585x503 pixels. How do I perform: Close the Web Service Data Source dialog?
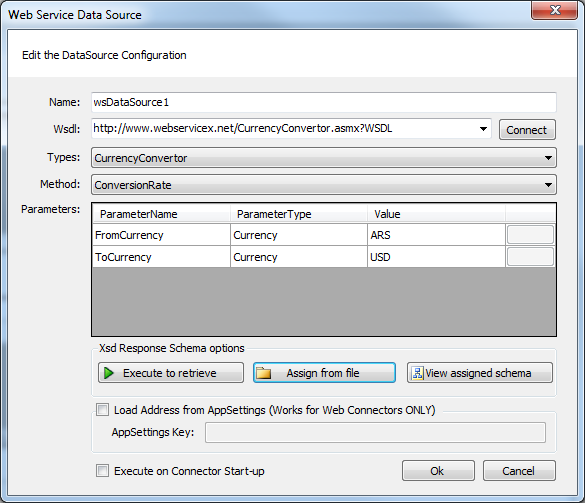pyautogui.click(x=554, y=10)
